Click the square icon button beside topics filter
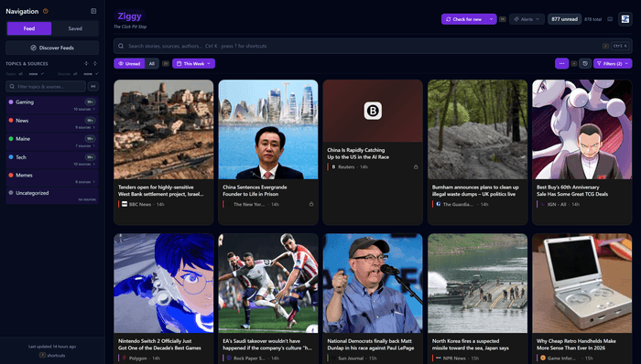 [x=93, y=87]
